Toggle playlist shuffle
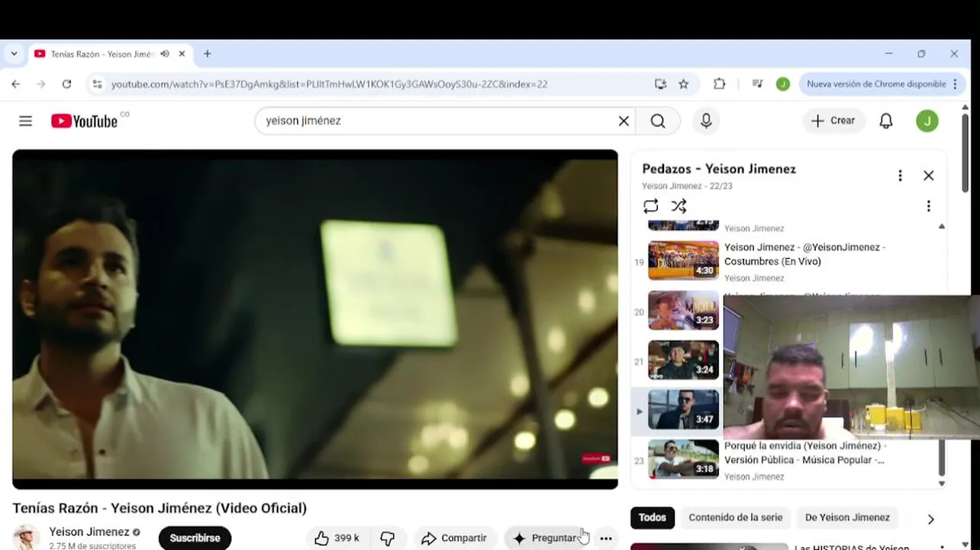Image resolution: width=980 pixels, height=550 pixels. click(x=679, y=206)
